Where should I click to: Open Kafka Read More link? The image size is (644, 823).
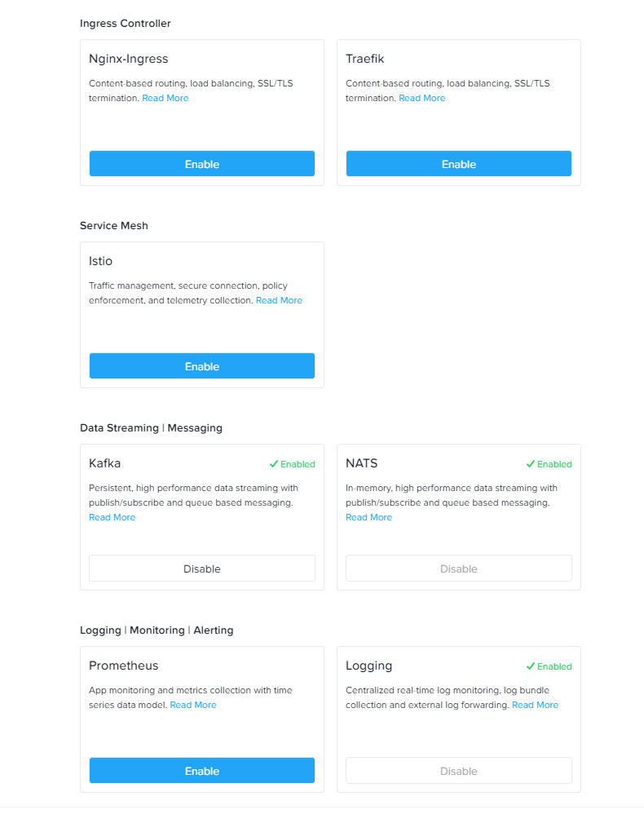coord(112,517)
